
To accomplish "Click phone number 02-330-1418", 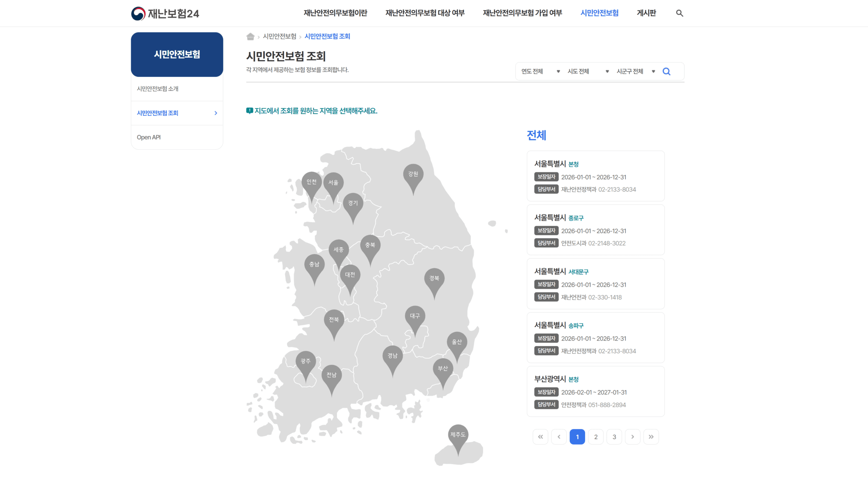I will tap(605, 298).
